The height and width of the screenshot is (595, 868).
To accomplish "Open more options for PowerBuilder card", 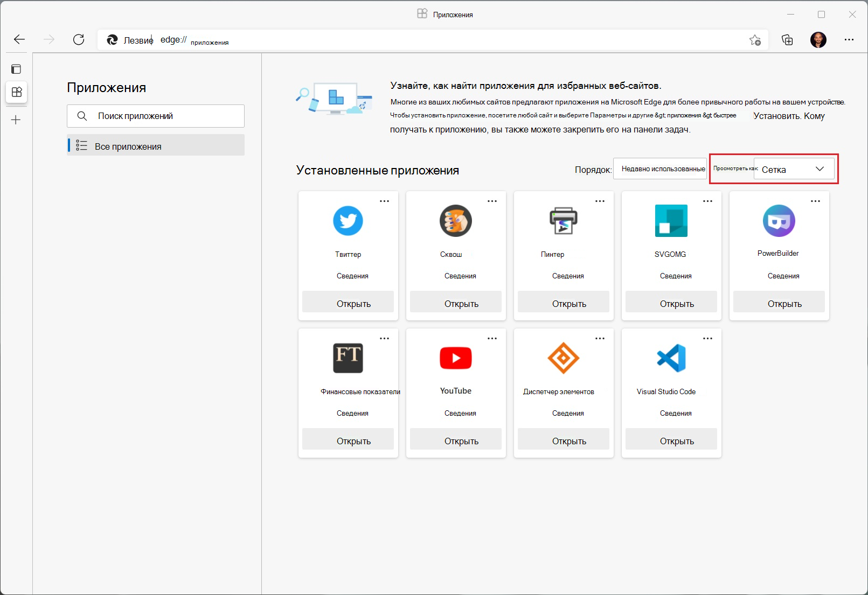I will (815, 201).
